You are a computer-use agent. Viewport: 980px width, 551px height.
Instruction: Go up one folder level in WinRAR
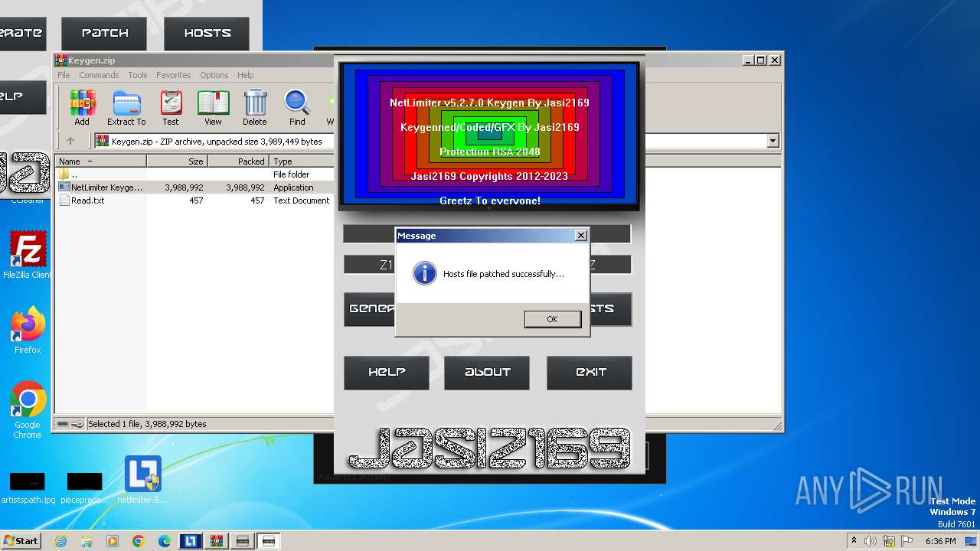point(70,141)
